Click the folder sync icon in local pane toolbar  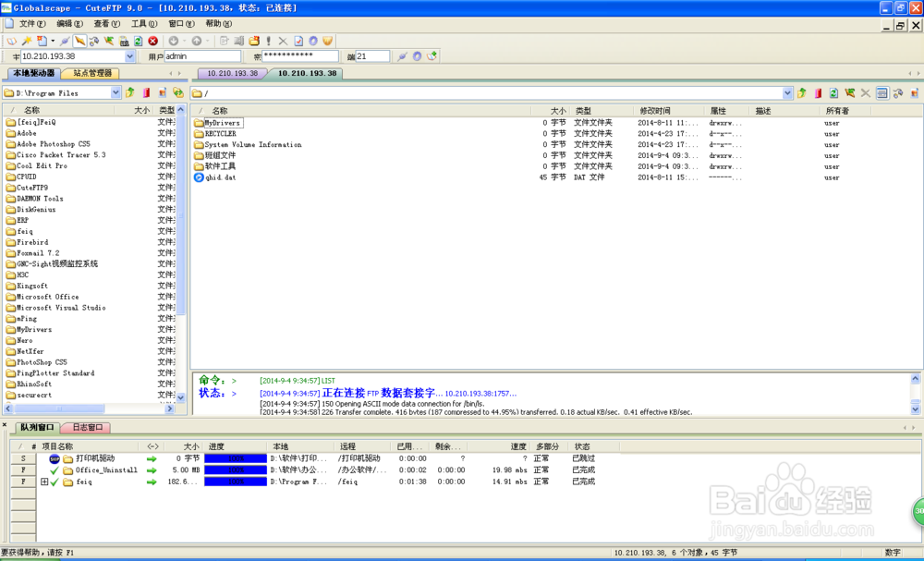click(178, 93)
